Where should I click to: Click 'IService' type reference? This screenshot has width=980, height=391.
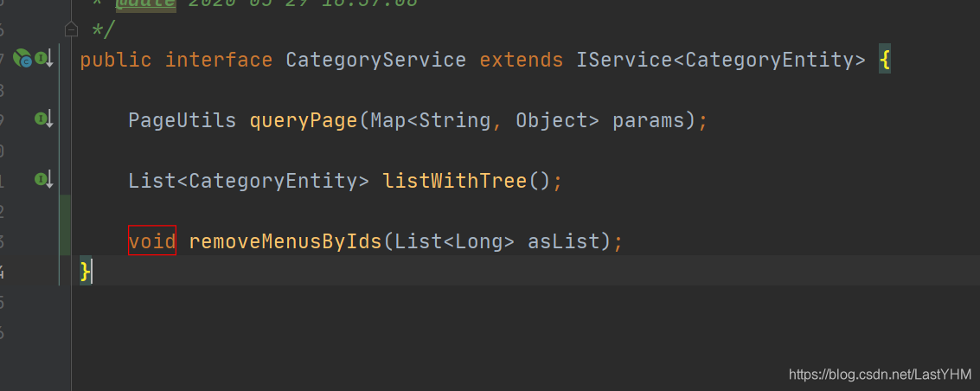coord(625,60)
